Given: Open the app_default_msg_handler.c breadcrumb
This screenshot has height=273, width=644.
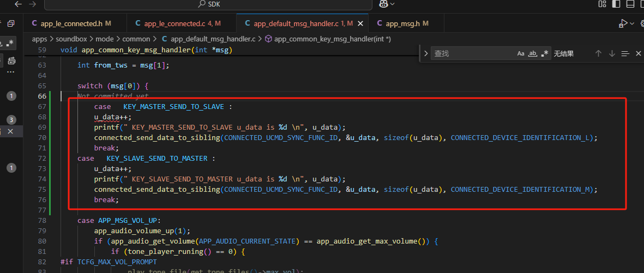Looking at the screenshot, I should 209,39.
